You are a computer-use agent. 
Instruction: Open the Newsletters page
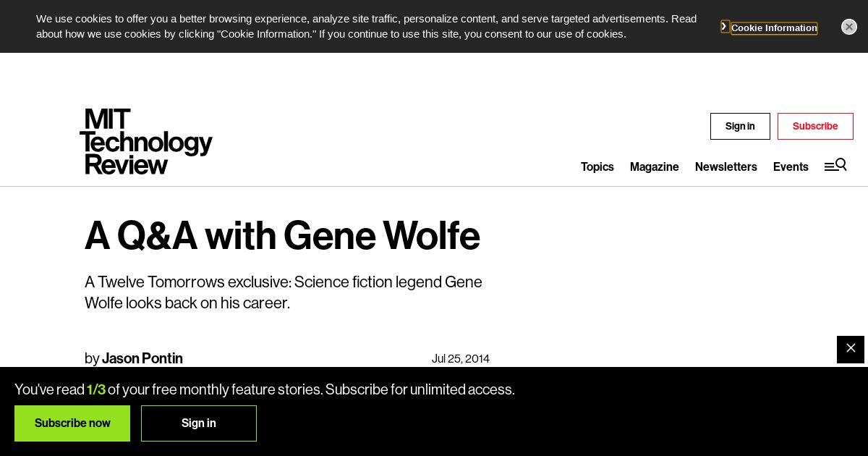pos(726,167)
